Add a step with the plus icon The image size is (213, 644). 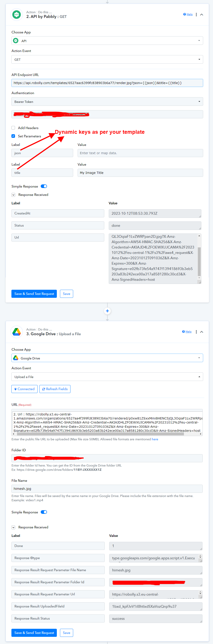(107, 311)
